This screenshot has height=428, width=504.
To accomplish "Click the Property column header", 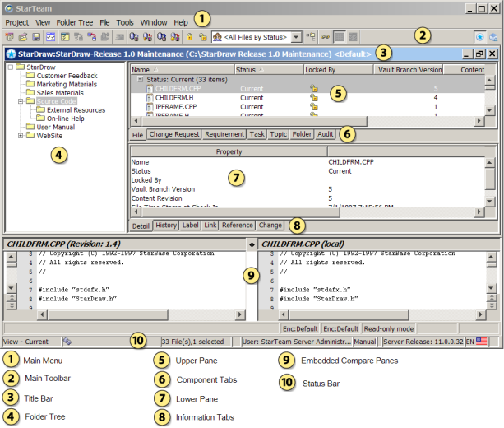I will [228, 151].
